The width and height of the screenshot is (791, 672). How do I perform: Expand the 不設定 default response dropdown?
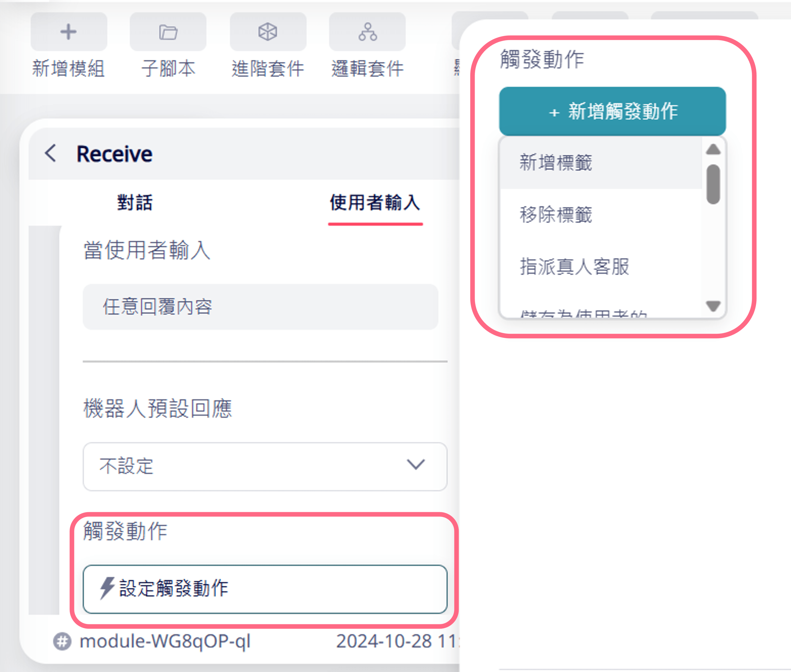pos(265,466)
